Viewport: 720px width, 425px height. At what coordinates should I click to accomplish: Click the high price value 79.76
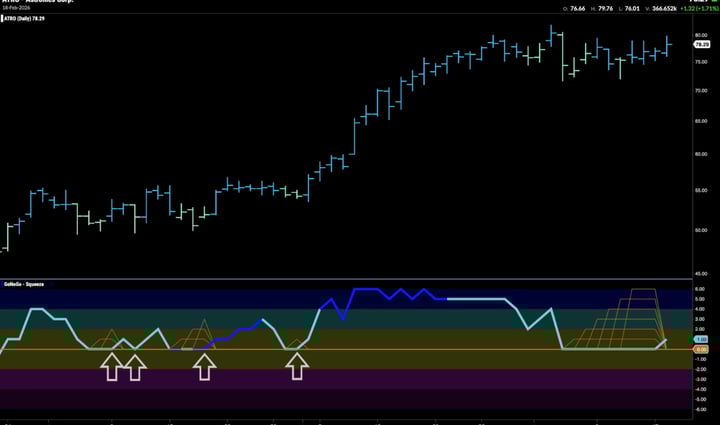tap(605, 9)
